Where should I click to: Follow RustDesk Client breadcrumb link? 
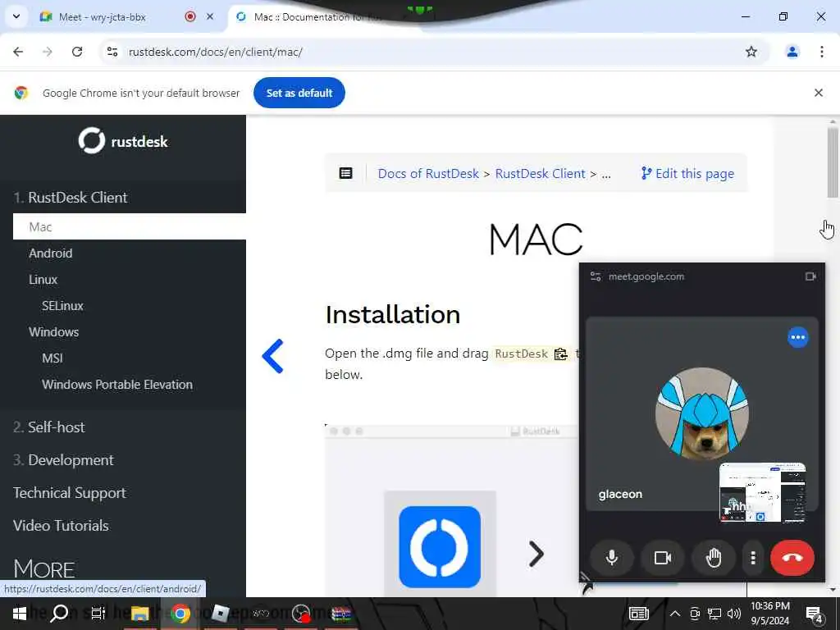click(540, 174)
